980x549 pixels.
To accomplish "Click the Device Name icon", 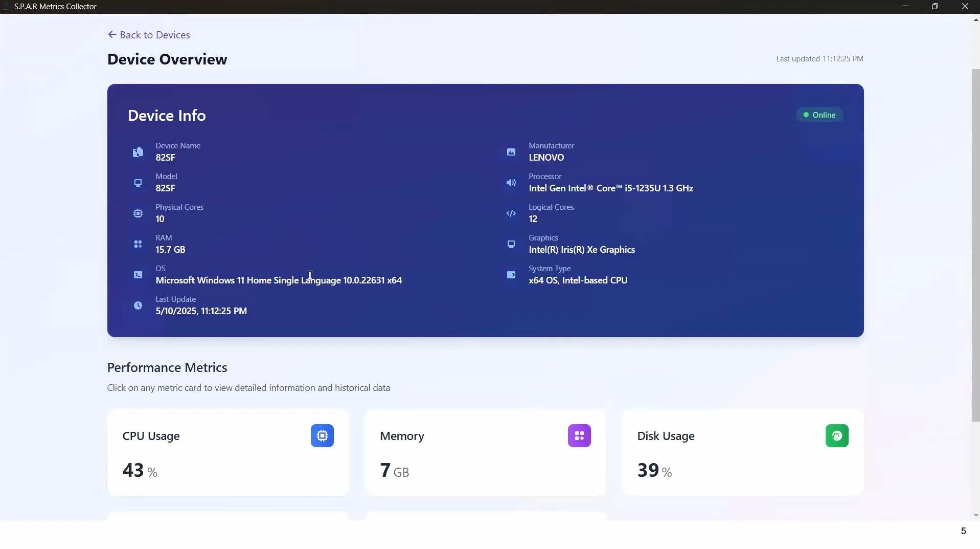I will point(138,152).
